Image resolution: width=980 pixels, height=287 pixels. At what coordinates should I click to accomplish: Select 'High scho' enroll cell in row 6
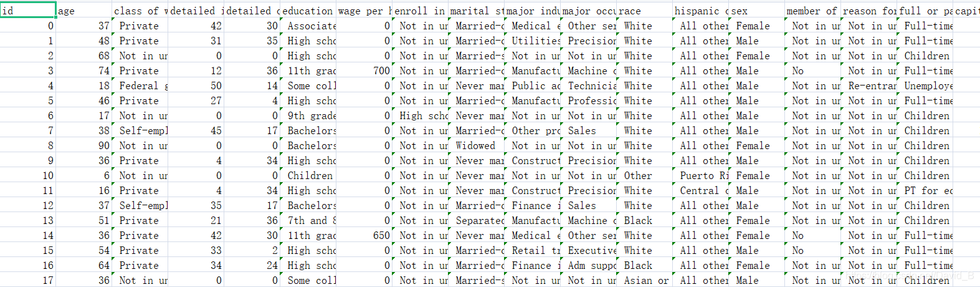pyautogui.click(x=421, y=115)
